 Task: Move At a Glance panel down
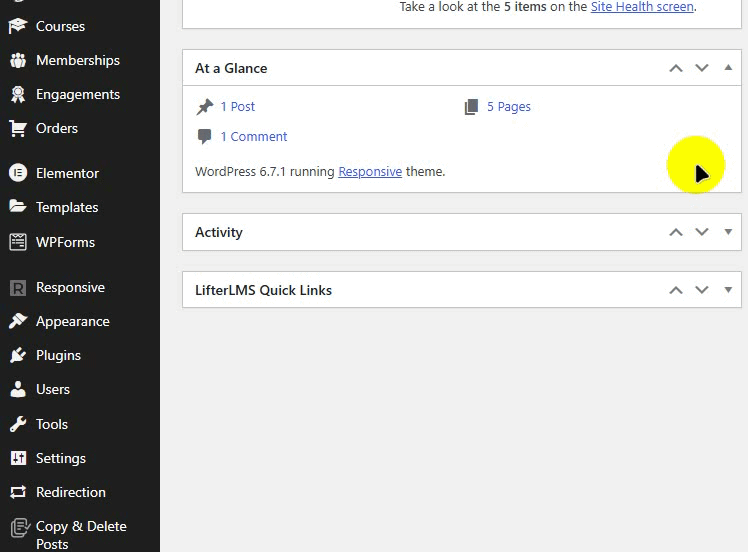coord(702,68)
